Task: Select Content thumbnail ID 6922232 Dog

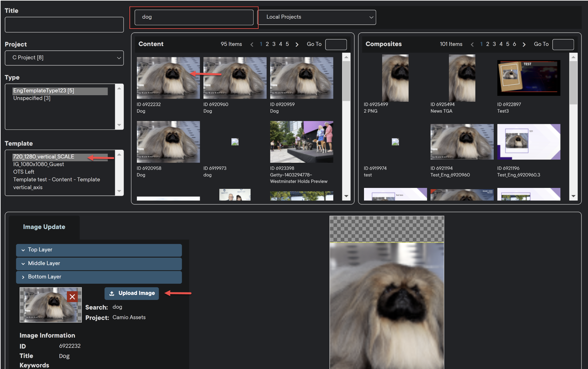Action: pos(168,78)
